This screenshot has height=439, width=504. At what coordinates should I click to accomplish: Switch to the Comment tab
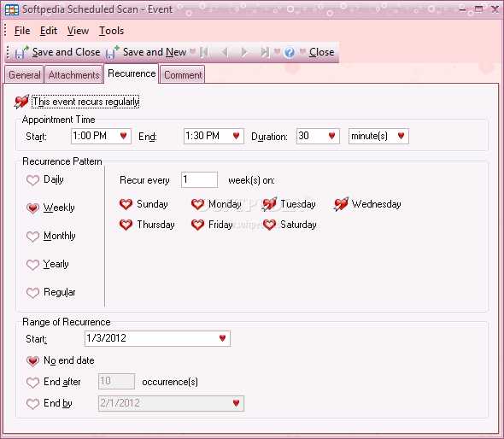[183, 75]
